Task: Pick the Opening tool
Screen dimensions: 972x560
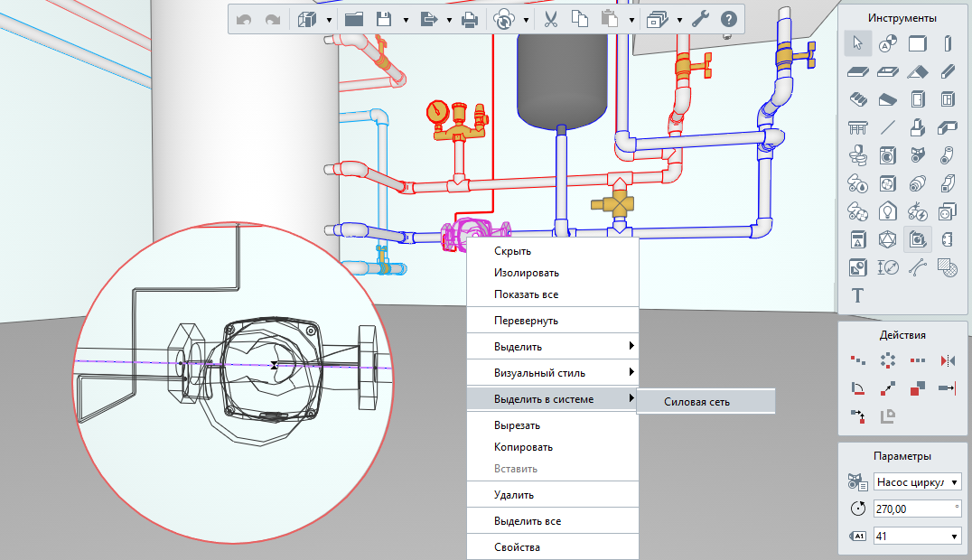Action: tap(888, 71)
